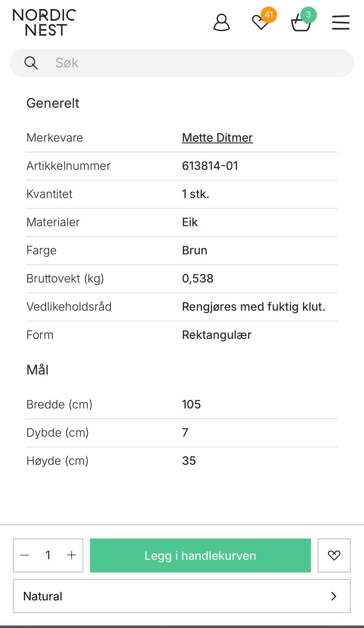
Task: Click the Mål section heading
Action: [x=38, y=370]
